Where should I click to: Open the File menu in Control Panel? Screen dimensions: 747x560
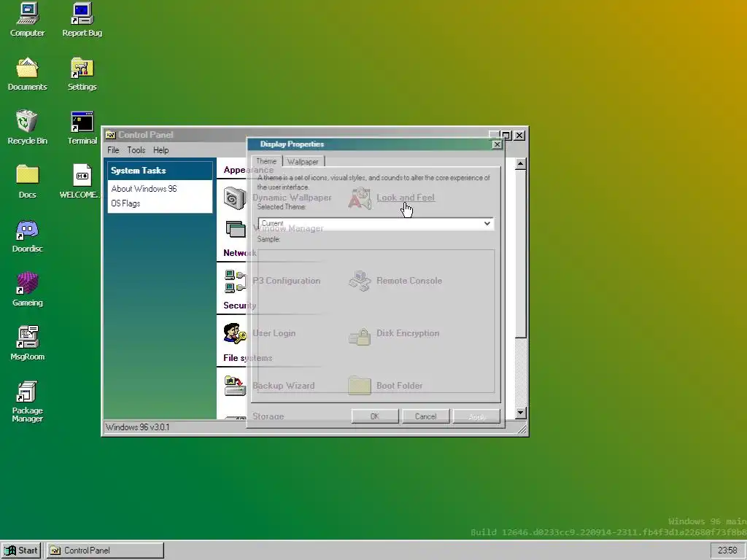(x=113, y=150)
